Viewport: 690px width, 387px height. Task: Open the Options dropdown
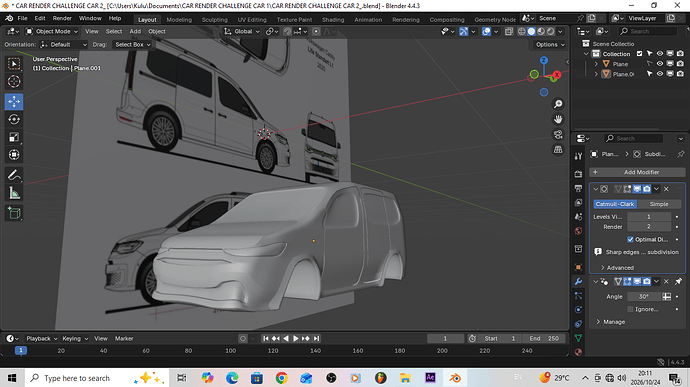point(550,44)
